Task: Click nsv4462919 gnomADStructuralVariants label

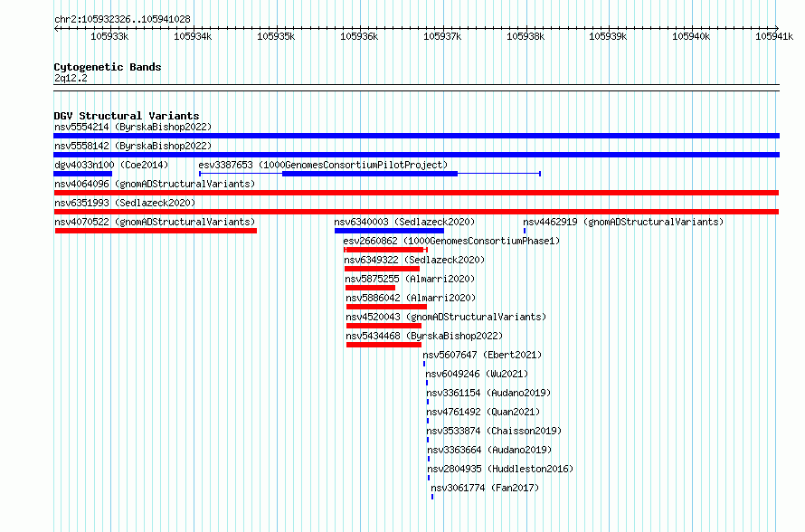Action: pyautogui.click(x=623, y=222)
